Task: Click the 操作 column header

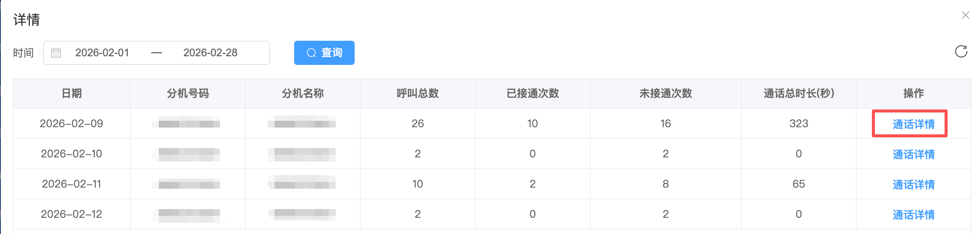Action: click(x=913, y=94)
